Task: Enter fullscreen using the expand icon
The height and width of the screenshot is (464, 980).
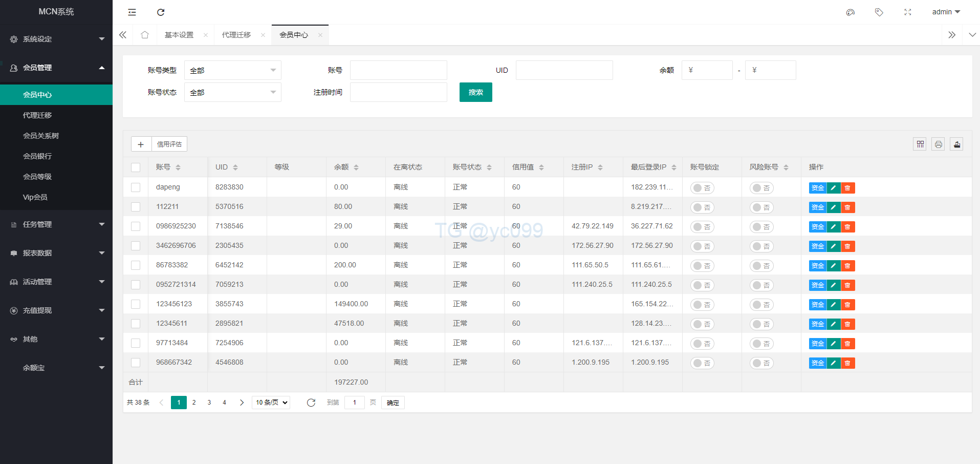Action: pos(908,12)
